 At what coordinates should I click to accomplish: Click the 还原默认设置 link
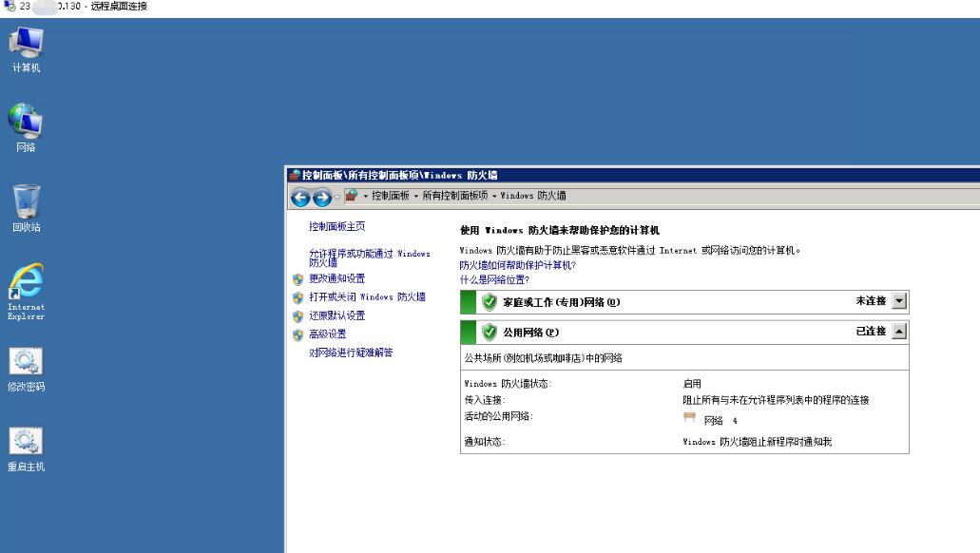point(336,315)
